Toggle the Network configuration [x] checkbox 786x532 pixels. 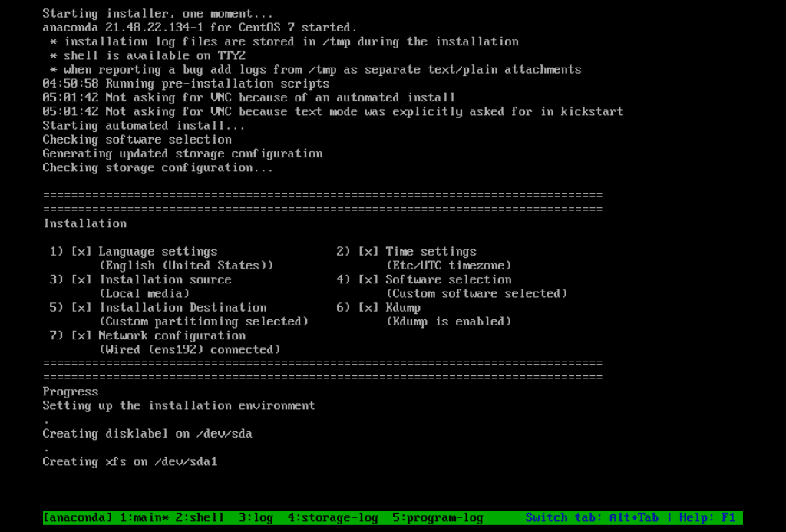[x=81, y=336]
